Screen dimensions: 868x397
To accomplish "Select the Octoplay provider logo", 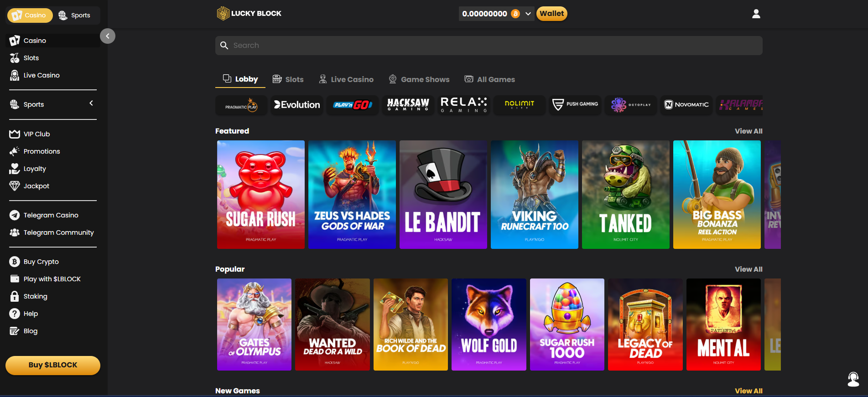I will (x=631, y=105).
